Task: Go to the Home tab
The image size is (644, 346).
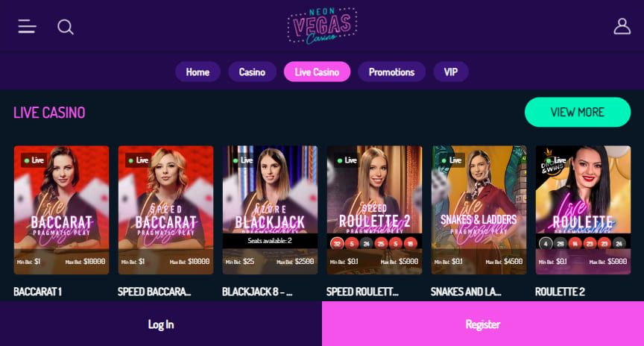Action: click(198, 72)
